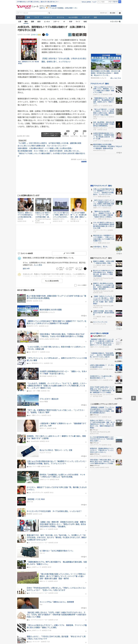React with わかりやすい lightbulb icon

74,134
